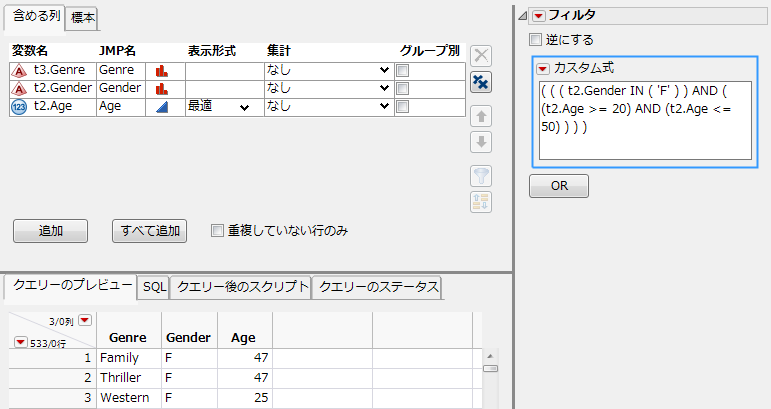Viewport: 771px width, 409px height.
Task: Click the continuous modeling type icon for Age
Action: coord(160,107)
